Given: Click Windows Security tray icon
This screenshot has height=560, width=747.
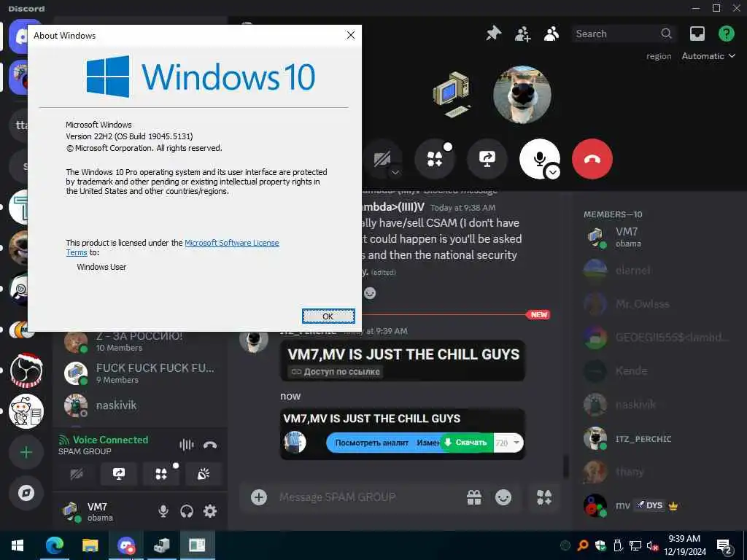Looking at the screenshot, I should pos(600,545).
